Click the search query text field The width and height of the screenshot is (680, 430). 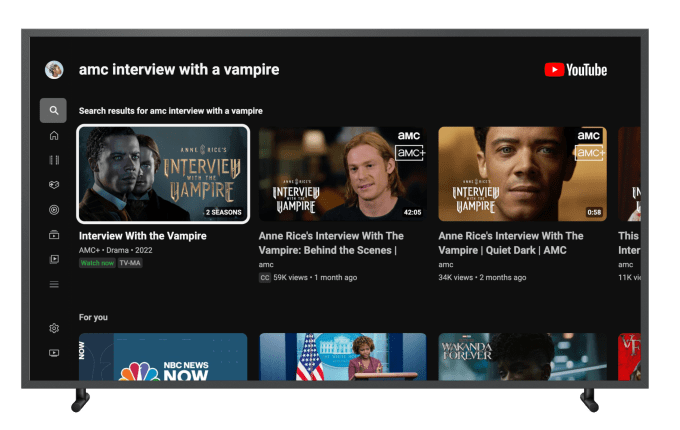pos(179,69)
